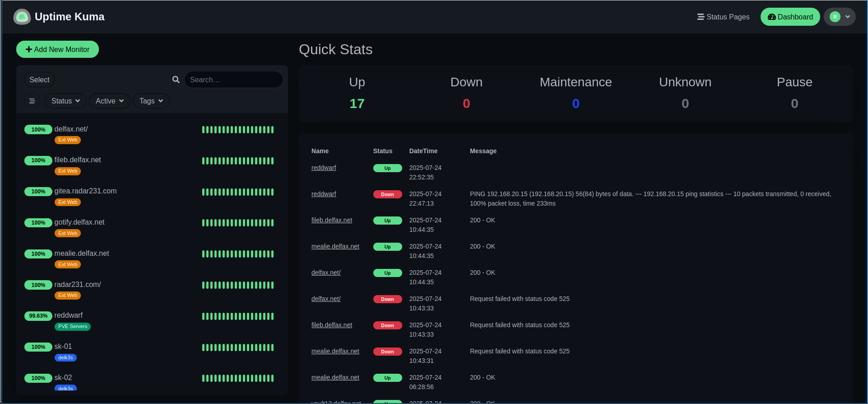Image resolution: width=868 pixels, height=404 pixels.
Task: Click the heartbeat bar for reddwarf
Action: 238,316
